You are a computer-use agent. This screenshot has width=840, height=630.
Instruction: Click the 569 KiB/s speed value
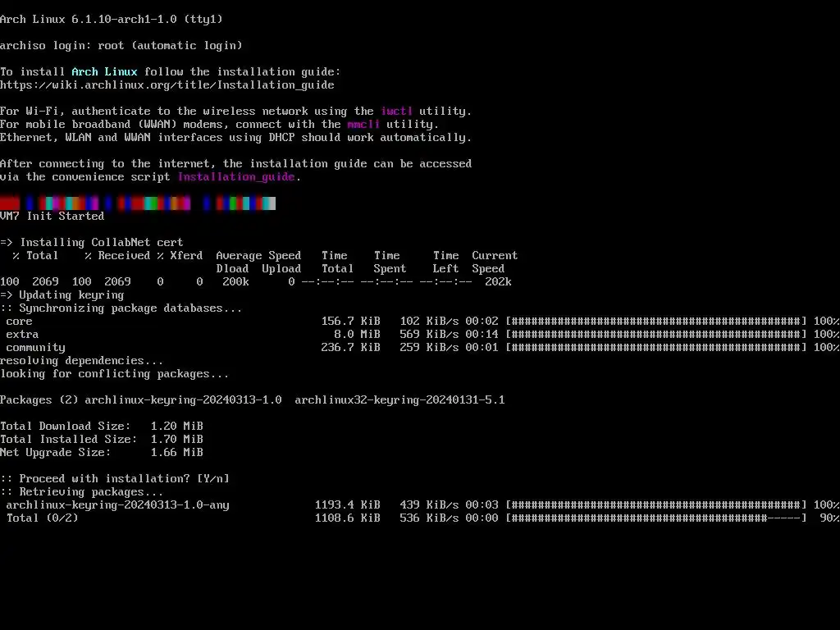(429, 335)
